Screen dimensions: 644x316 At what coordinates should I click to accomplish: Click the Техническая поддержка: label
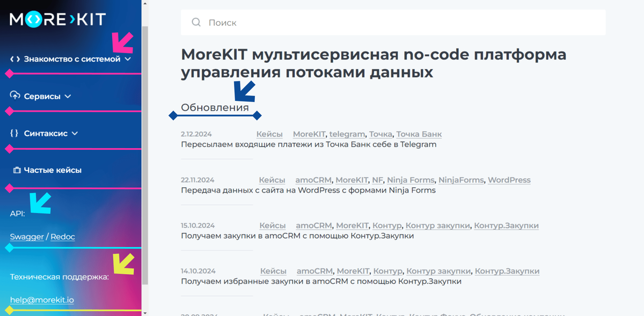click(60, 277)
